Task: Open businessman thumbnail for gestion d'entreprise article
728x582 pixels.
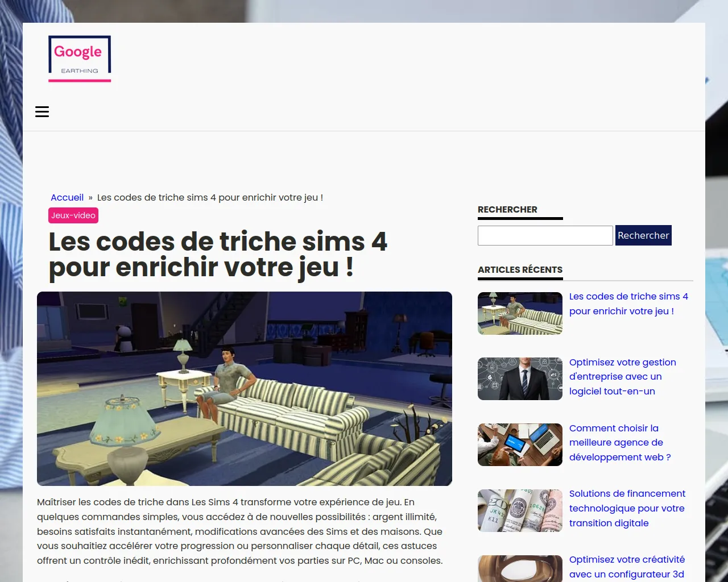Action: click(x=520, y=379)
